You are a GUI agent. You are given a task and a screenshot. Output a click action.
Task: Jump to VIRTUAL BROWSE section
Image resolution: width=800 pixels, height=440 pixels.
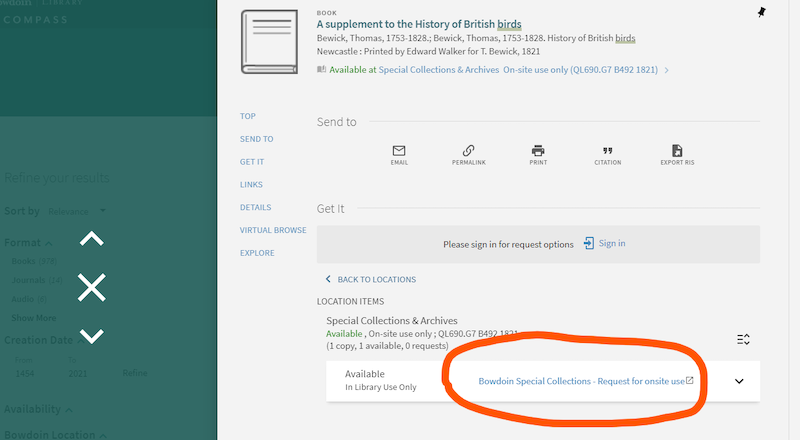tap(273, 230)
